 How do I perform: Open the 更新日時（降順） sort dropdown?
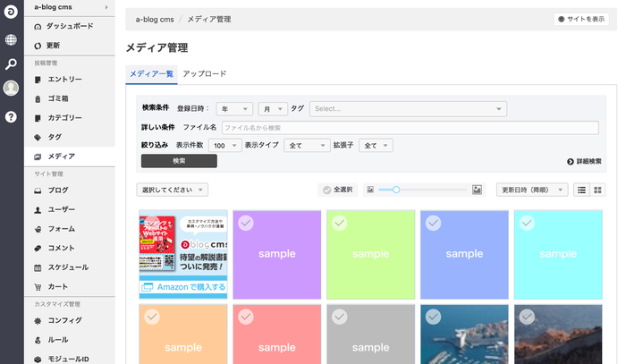tap(531, 190)
